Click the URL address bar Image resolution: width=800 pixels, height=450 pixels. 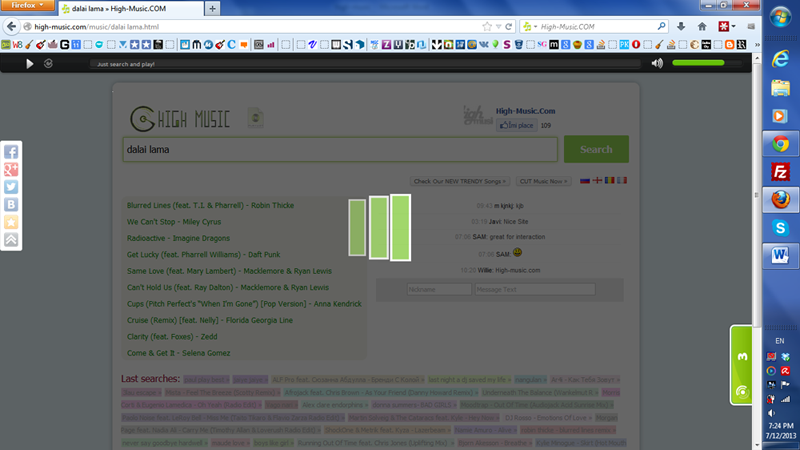pos(255,27)
